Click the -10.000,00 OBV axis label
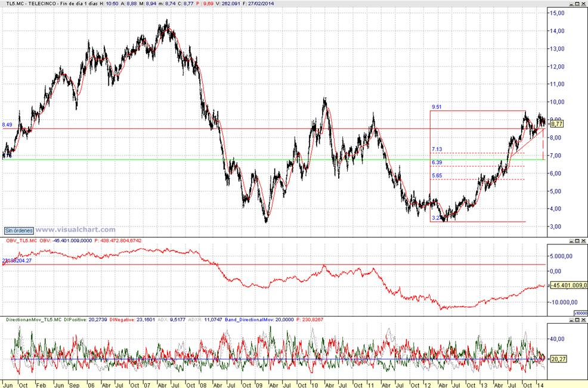 [563, 302]
